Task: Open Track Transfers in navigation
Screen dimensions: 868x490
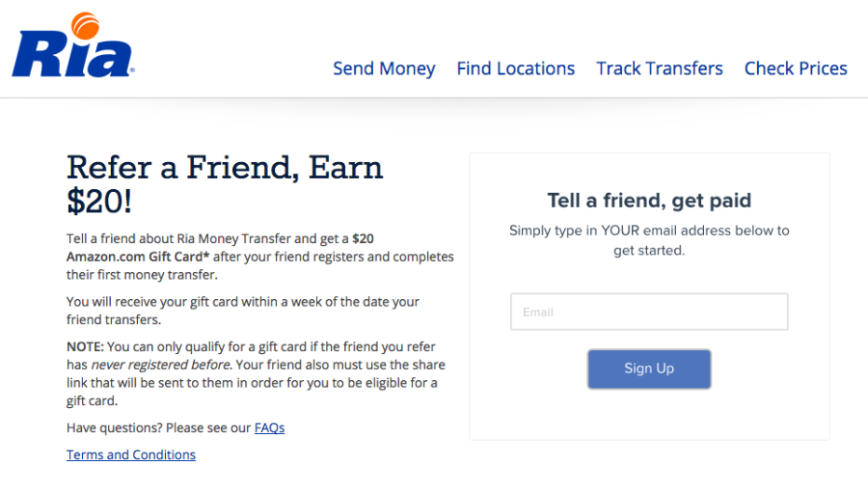Action: 659,68
